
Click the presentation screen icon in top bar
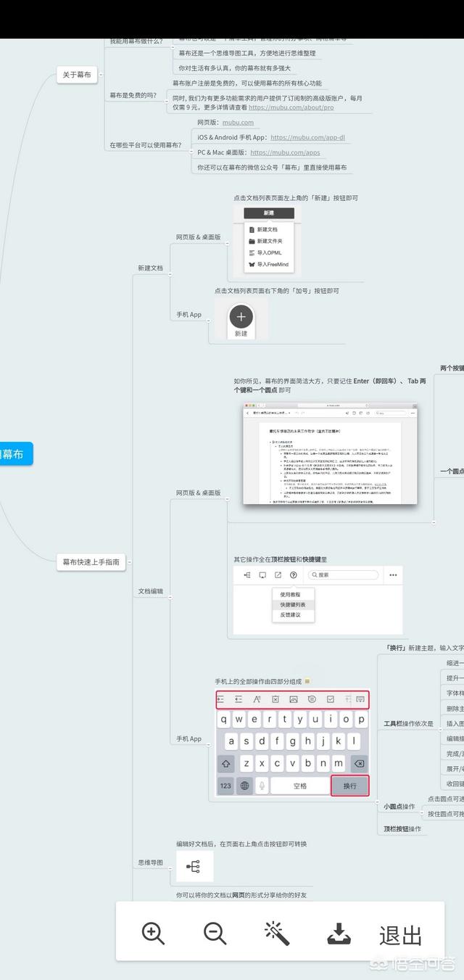click(262, 575)
